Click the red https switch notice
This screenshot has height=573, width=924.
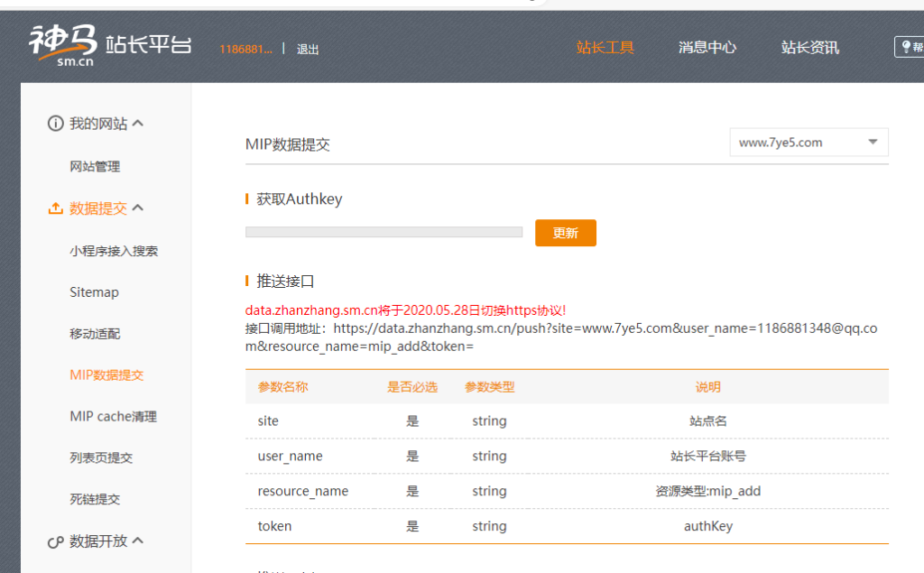coord(405,310)
